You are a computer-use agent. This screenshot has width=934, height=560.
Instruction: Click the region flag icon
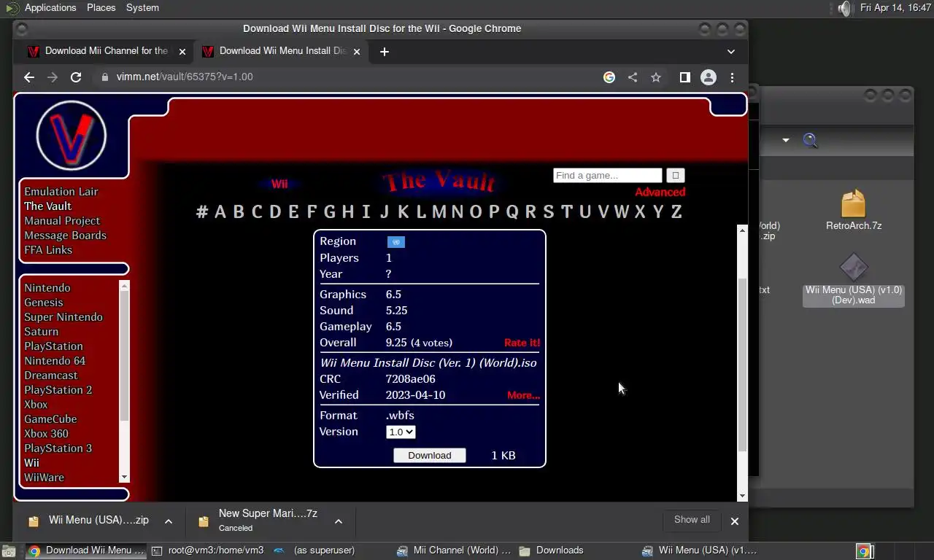point(396,241)
